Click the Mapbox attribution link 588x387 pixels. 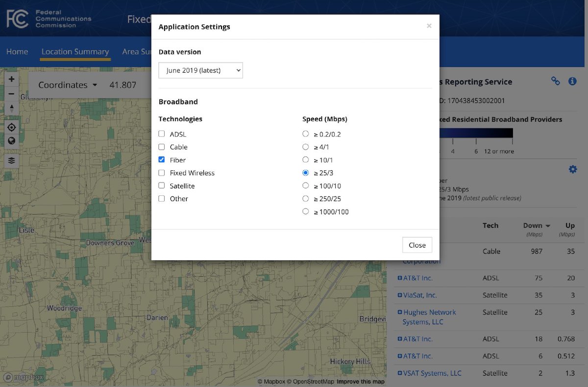272,382
